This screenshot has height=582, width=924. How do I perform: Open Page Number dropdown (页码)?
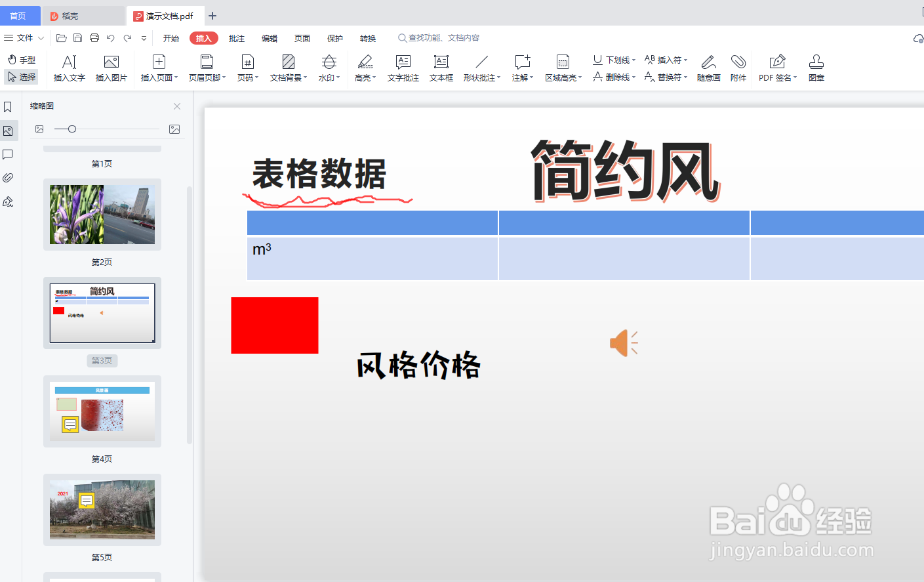coord(248,68)
